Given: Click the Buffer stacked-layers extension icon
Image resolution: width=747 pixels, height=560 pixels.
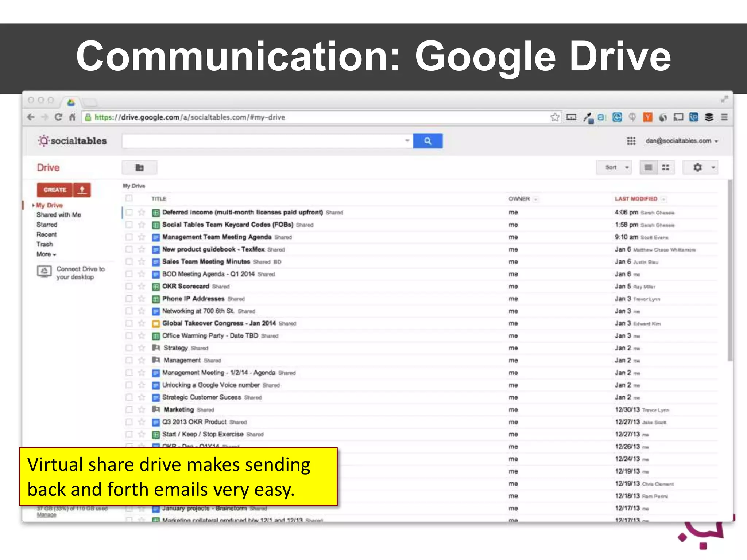Looking at the screenshot, I should [x=709, y=117].
